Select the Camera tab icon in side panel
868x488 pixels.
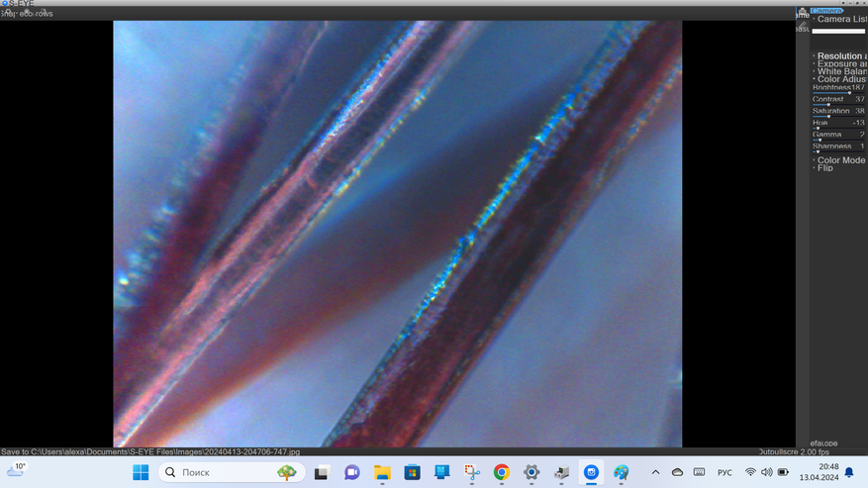pyautogui.click(x=802, y=11)
